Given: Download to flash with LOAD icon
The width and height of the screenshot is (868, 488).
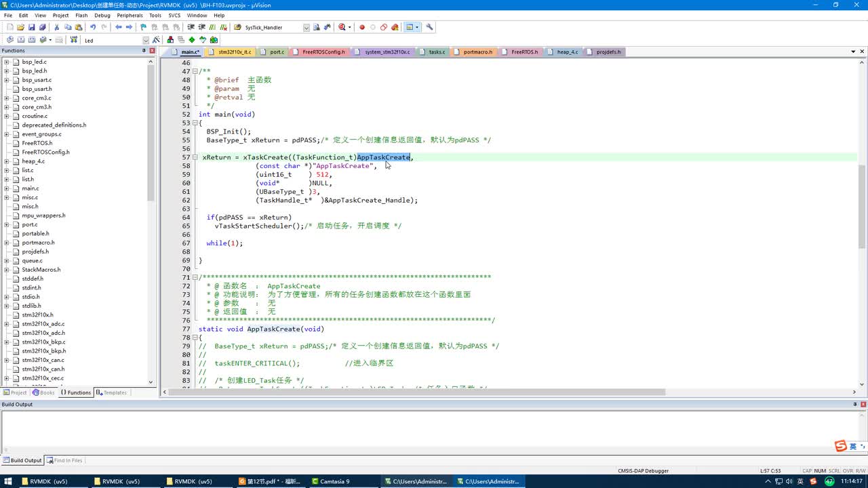Looking at the screenshot, I should tap(73, 40).
